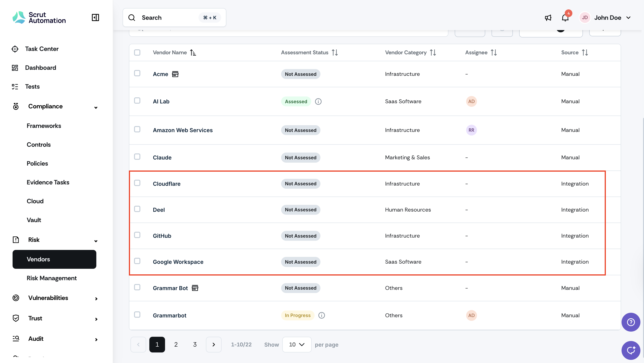644x363 pixels.
Task: Open the Google Workspace vendor link
Action: 178,262
